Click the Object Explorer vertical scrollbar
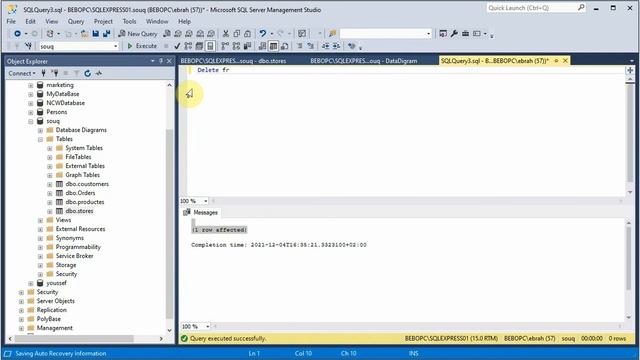Image resolution: width=640 pixels, height=360 pixels. tap(169, 224)
